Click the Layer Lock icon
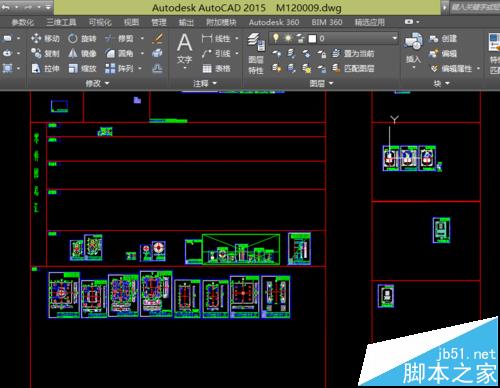 pyautogui.click(x=321, y=53)
